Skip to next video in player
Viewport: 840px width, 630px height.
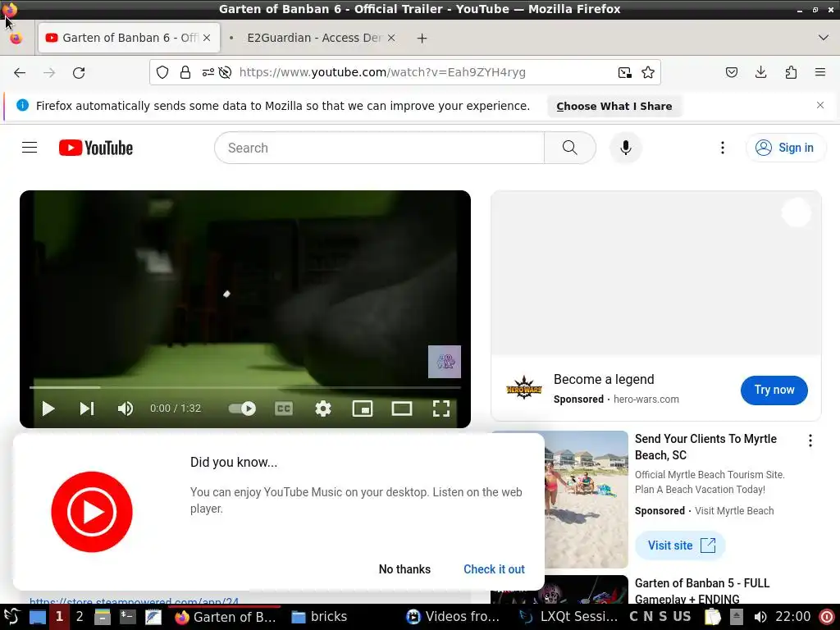[87, 409]
